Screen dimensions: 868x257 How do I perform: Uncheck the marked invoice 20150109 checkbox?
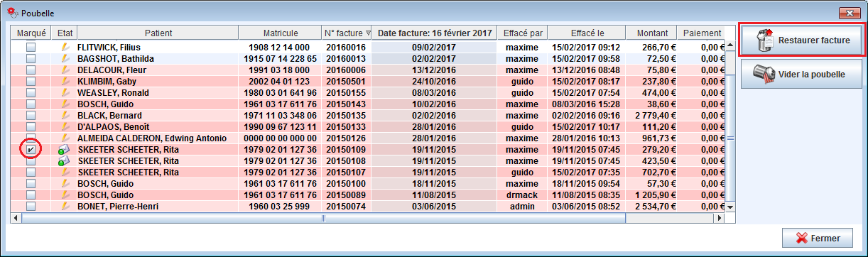[31, 149]
